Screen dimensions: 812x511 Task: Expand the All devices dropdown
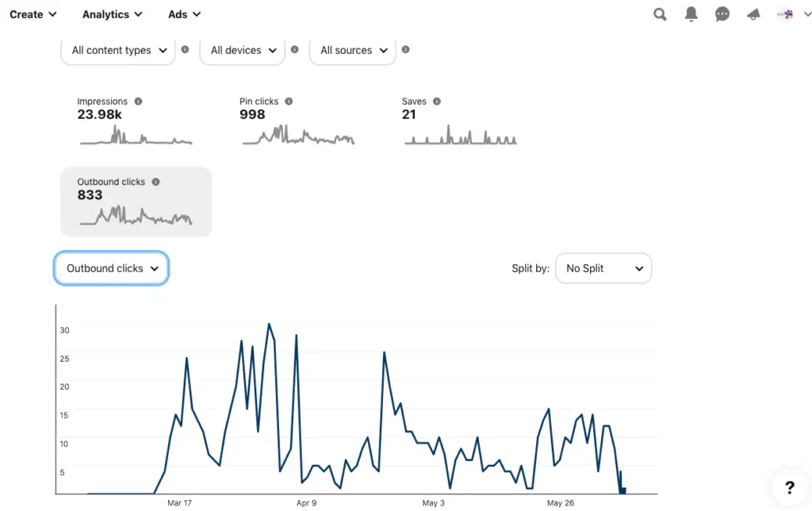pyautogui.click(x=243, y=51)
